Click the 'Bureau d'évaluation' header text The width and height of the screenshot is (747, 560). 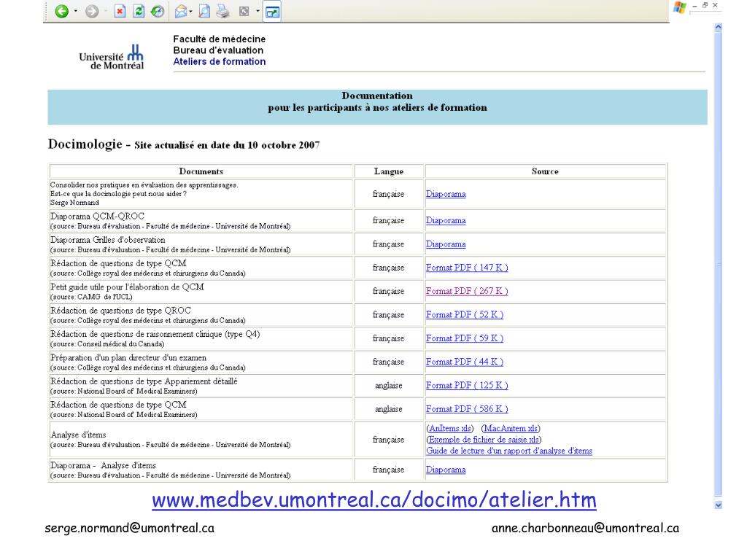coord(218,50)
